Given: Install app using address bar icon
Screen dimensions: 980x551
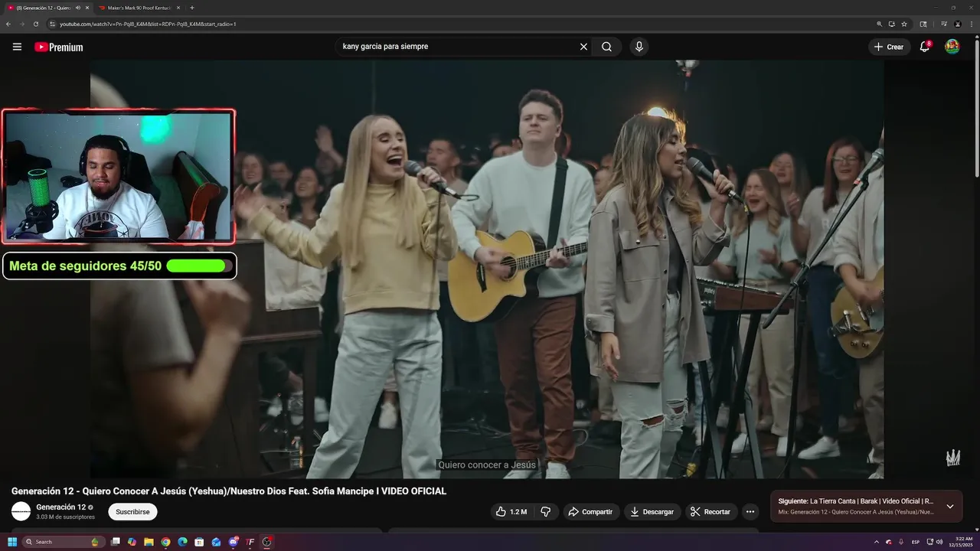Looking at the screenshot, I should [x=892, y=24].
